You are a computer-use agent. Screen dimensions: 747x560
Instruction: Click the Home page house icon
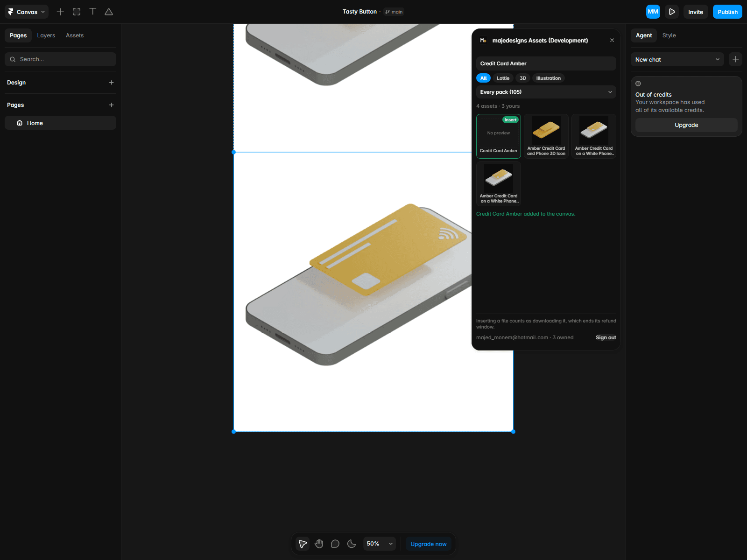20,123
